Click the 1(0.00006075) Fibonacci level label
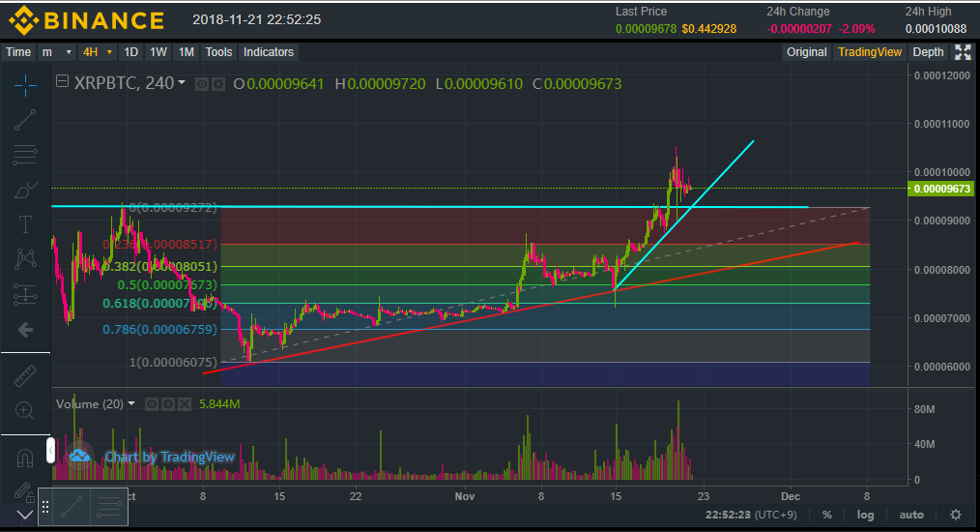 pyautogui.click(x=173, y=362)
